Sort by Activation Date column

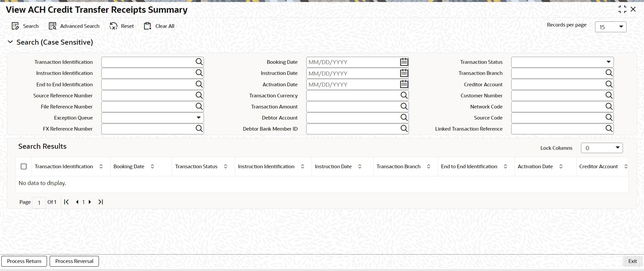561,167
